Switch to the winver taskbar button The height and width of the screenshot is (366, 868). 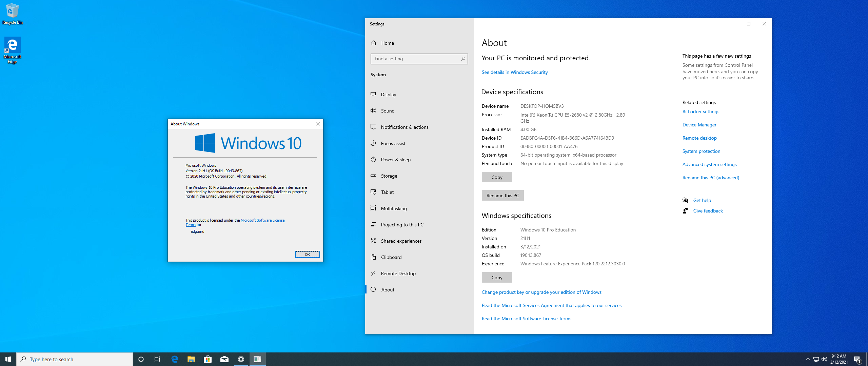257,359
